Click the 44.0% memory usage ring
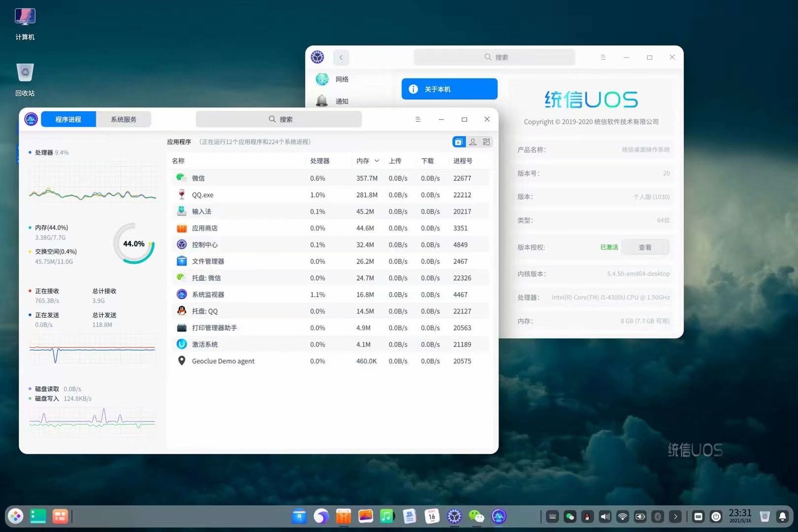The height and width of the screenshot is (532, 798). (134, 243)
